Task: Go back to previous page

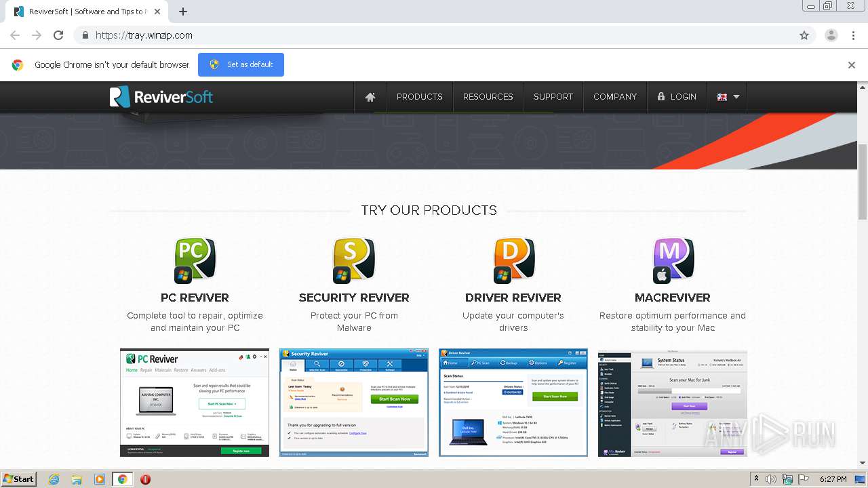Action: [15, 35]
